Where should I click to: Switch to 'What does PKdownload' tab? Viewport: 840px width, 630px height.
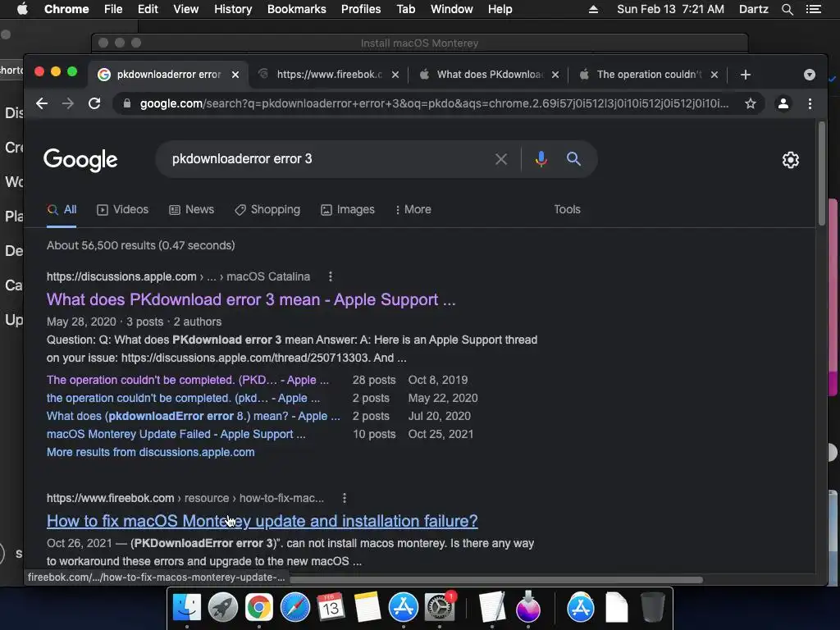click(488, 75)
